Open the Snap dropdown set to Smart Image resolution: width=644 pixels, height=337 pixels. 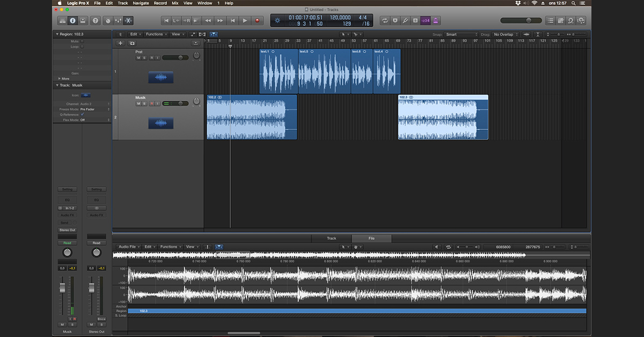pyautogui.click(x=460, y=34)
